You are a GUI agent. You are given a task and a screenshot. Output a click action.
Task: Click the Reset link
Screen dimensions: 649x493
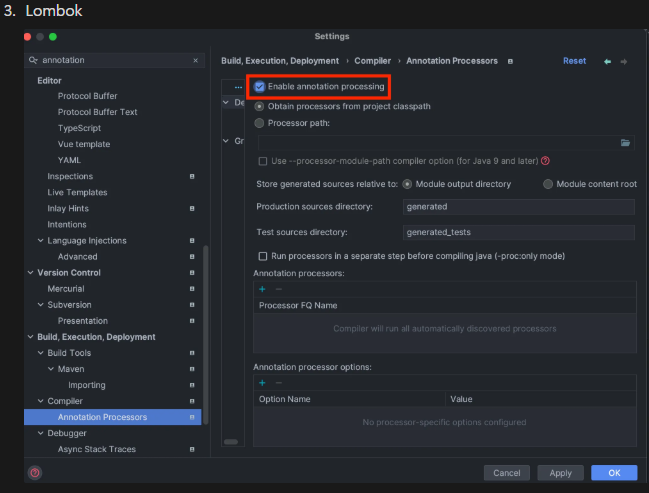(x=574, y=61)
